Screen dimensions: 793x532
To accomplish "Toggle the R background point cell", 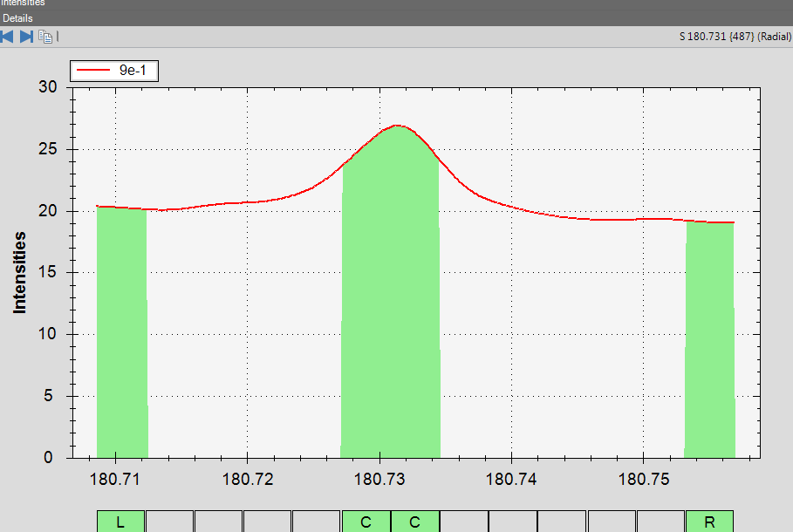I will [x=709, y=522].
